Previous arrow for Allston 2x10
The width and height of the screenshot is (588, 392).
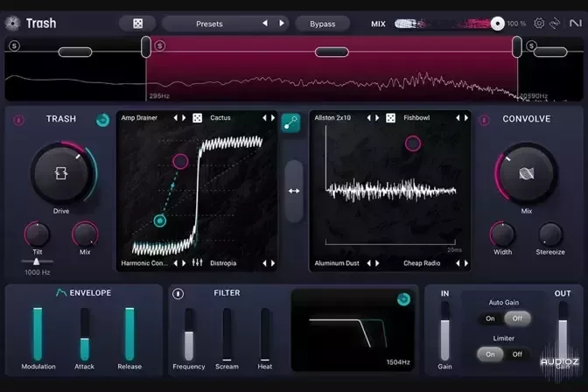coord(368,118)
